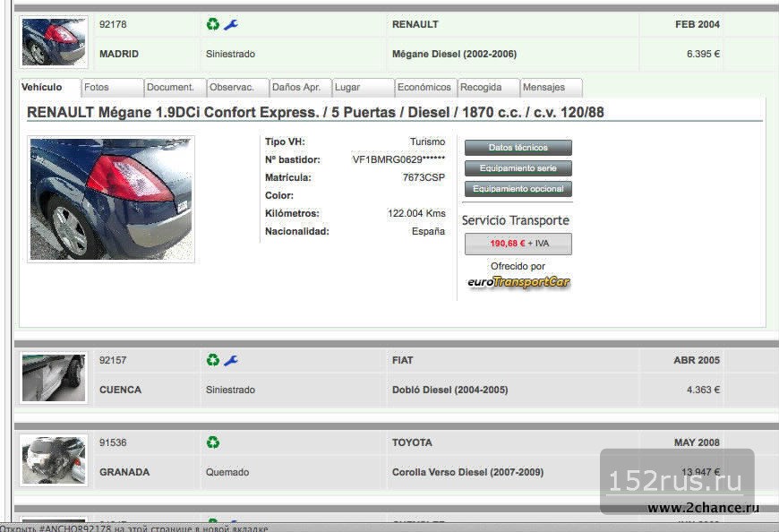Click listing number 92157
This screenshot has width=779, height=532.
click(113, 360)
